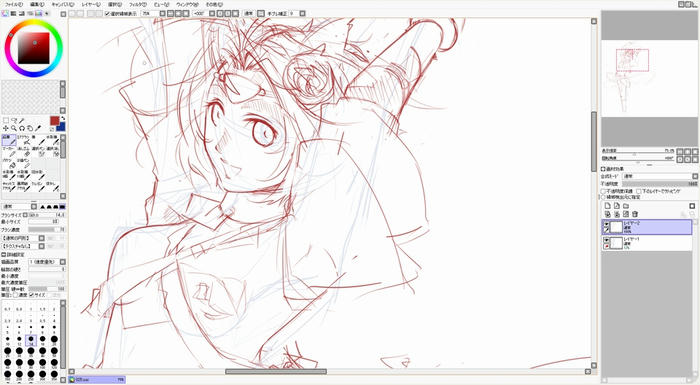The image size is (700, 385).
Task: Select the marker (マーカー) tool
Action: (9, 152)
